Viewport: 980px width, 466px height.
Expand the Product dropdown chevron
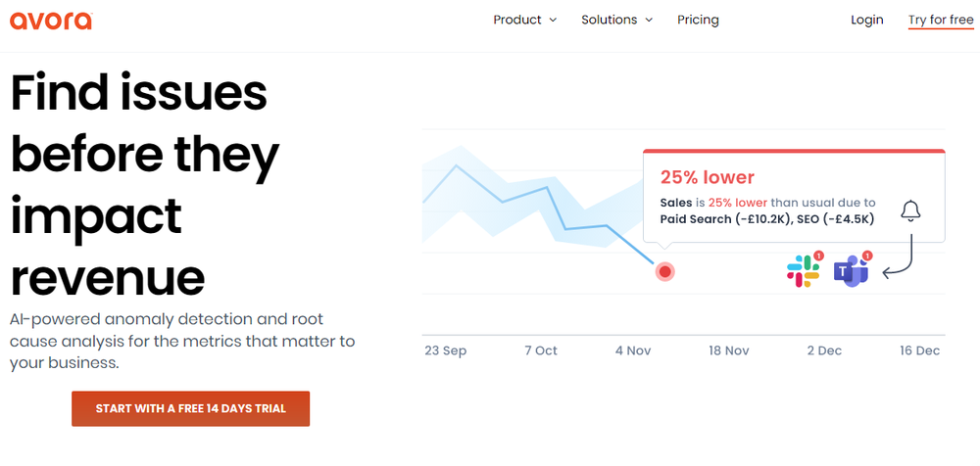[x=553, y=20]
